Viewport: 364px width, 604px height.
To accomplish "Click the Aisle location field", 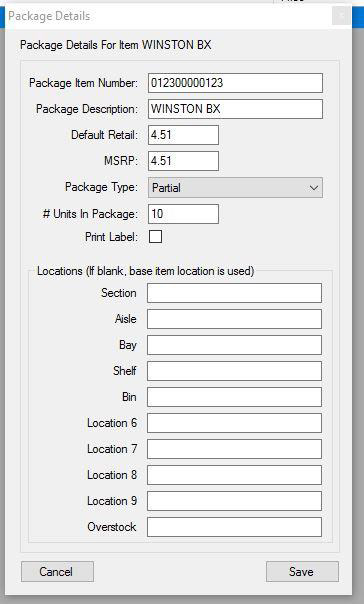I will click(x=234, y=319).
